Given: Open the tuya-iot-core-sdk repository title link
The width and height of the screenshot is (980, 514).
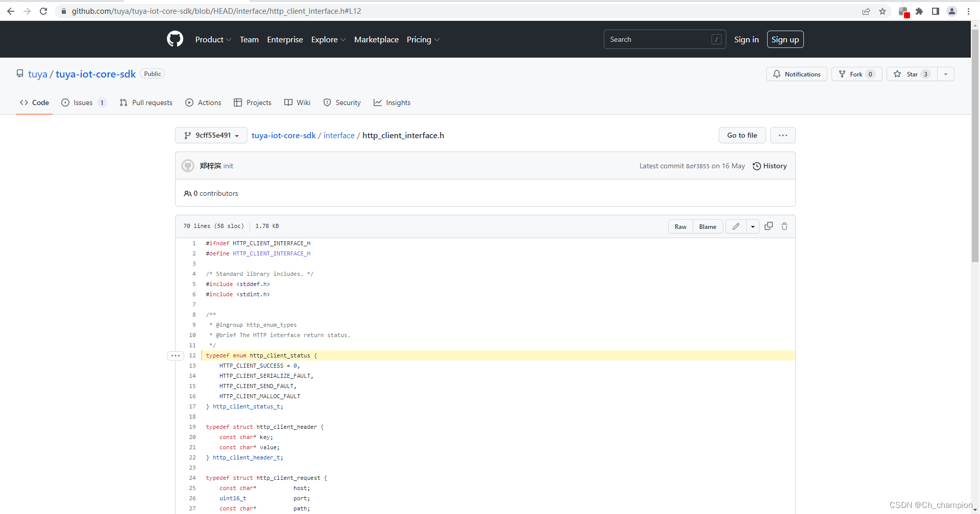Looking at the screenshot, I should coord(95,74).
